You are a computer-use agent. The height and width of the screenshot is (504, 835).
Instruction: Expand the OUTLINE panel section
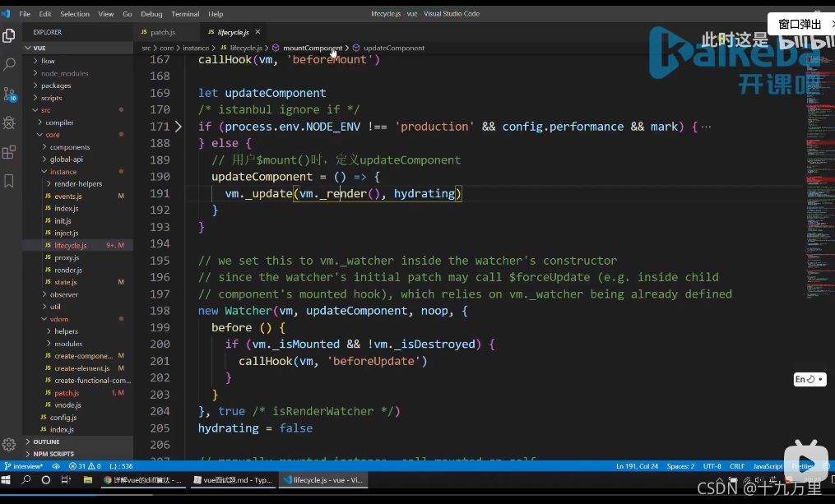click(78, 442)
